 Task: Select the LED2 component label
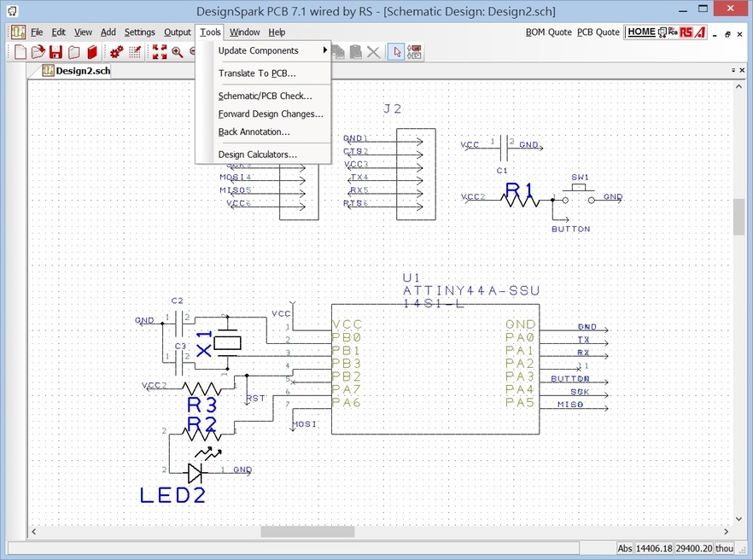[172, 495]
